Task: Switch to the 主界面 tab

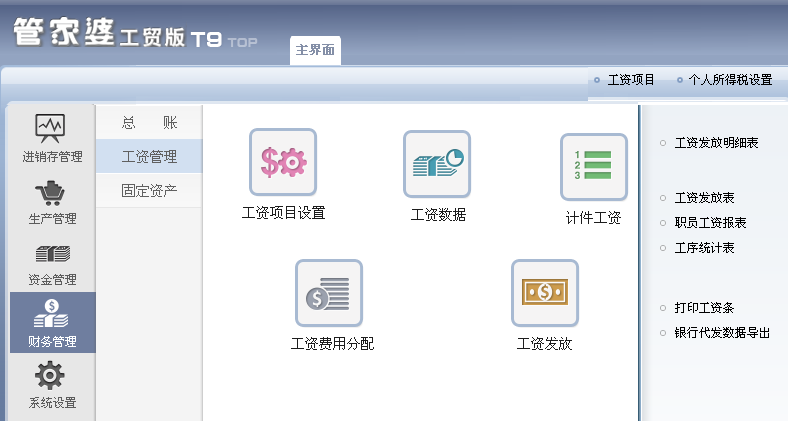Action: tap(315, 50)
